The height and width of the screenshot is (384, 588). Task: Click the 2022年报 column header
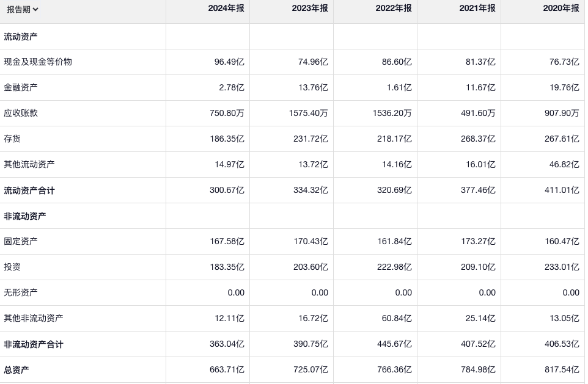coord(394,9)
